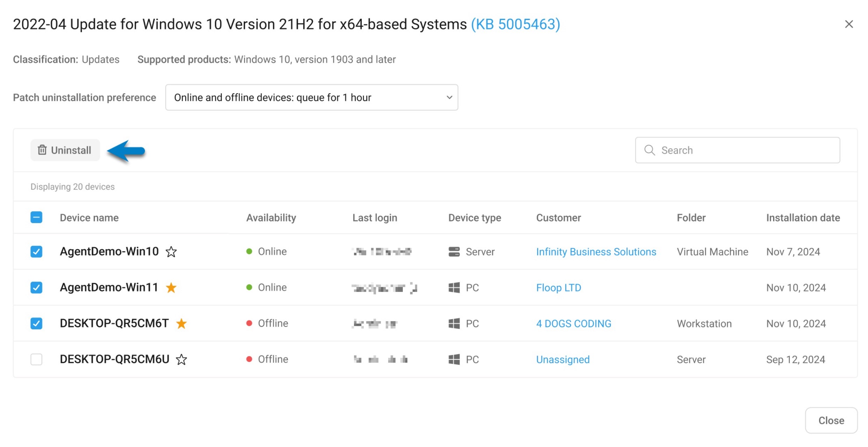This screenshot has height=447, width=868.
Task: Sort by the Folder column header
Action: point(691,218)
